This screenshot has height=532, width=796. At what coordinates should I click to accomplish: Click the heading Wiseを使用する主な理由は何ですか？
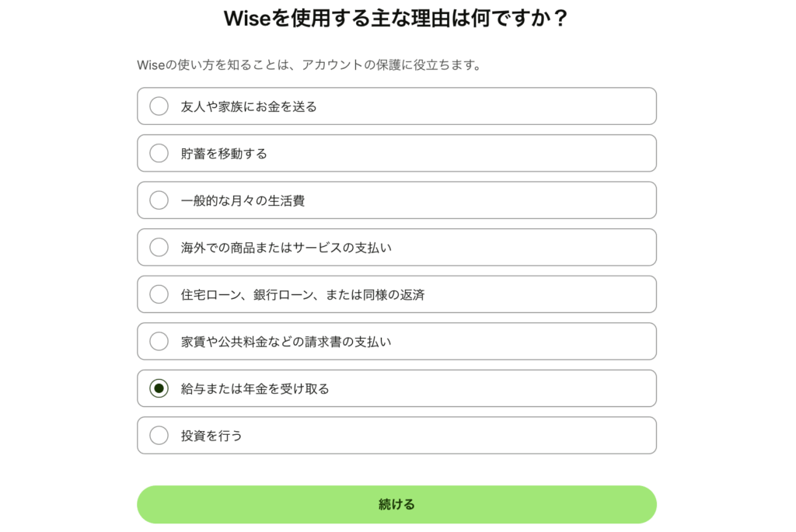pyautogui.click(x=396, y=19)
